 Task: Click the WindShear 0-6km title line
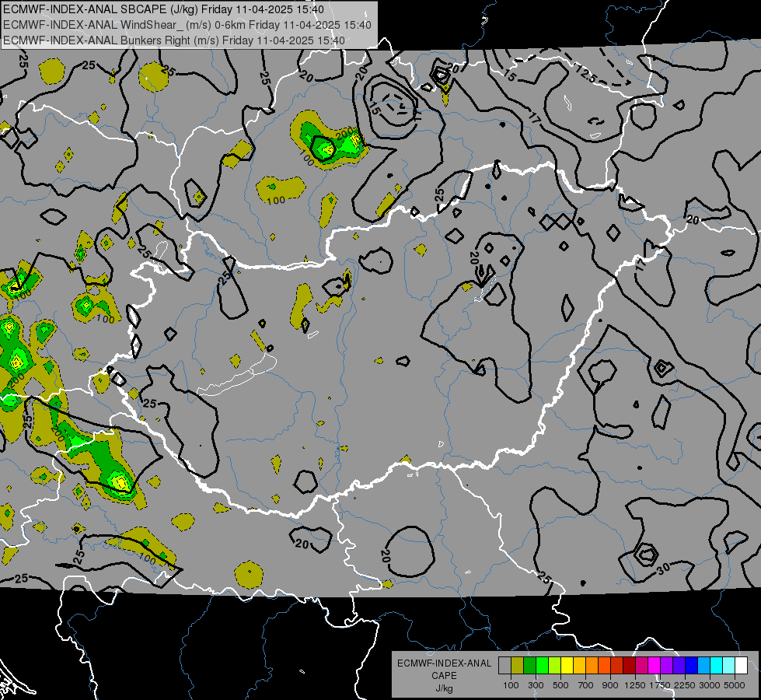point(187,25)
